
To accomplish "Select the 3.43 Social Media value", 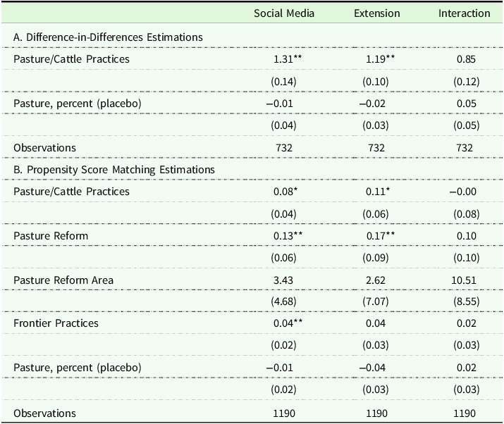I will [x=284, y=280].
